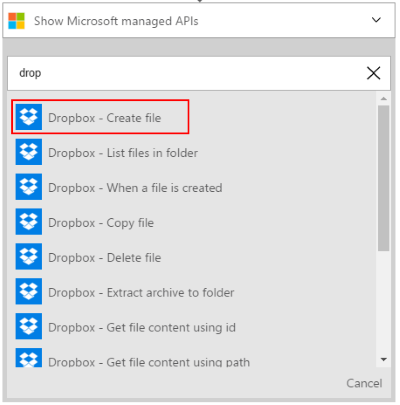Click the Cancel link
Screen dimensions: 400x405
click(364, 383)
